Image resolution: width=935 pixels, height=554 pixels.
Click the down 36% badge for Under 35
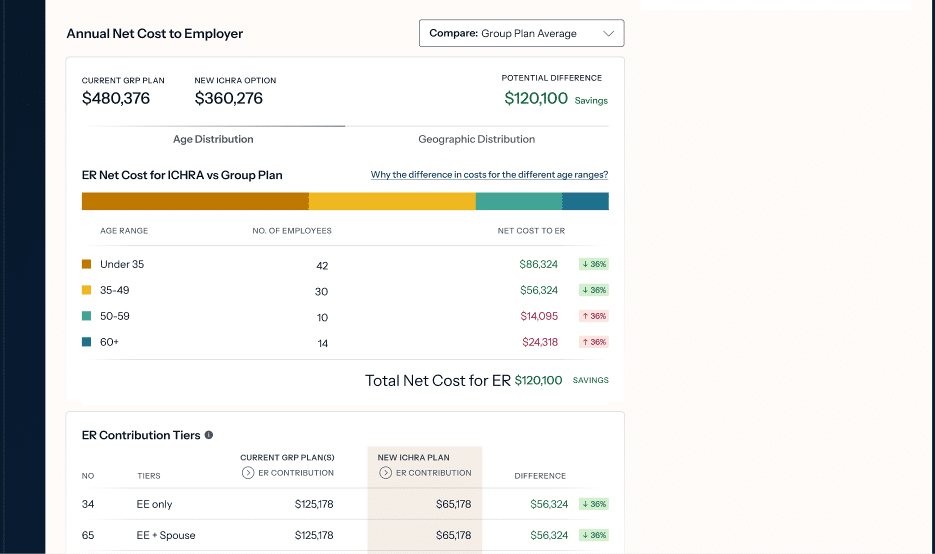pos(594,264)
